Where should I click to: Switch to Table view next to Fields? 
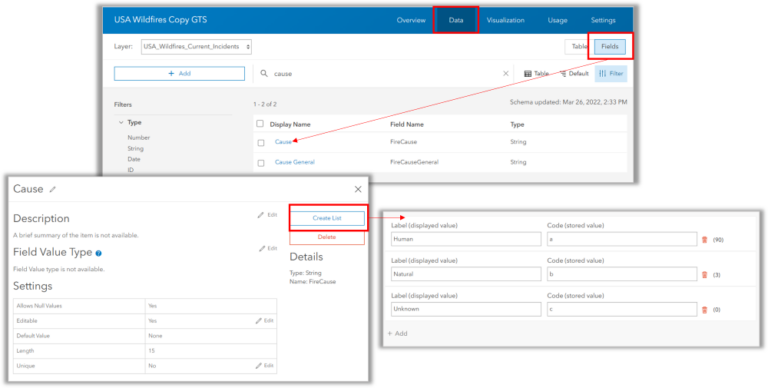(x=579, y=47)
